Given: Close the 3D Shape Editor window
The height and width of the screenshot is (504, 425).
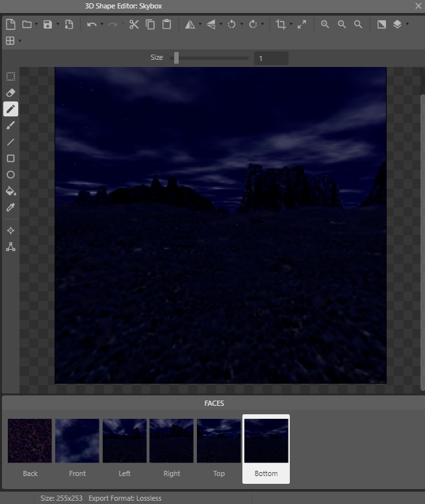Looking at the screenshot, I should point(419,6).
